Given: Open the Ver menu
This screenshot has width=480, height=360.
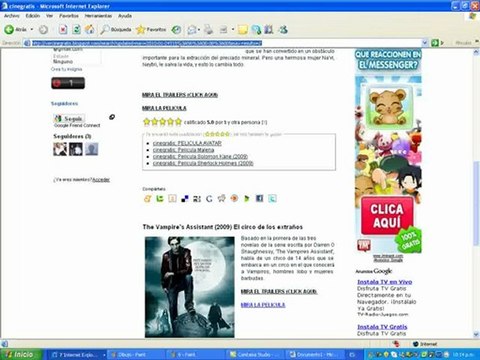Looking at the screenshot, I should (x=49, y=16).
